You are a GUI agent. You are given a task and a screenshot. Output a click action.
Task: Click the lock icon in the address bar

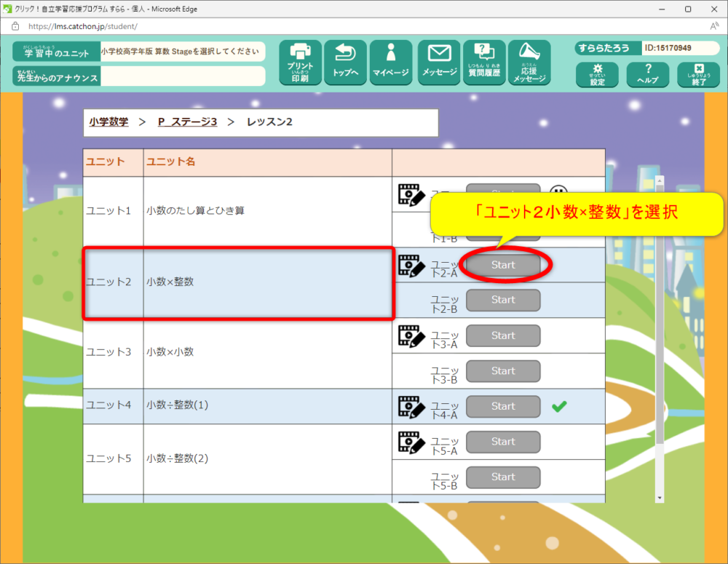pos(15,26)
